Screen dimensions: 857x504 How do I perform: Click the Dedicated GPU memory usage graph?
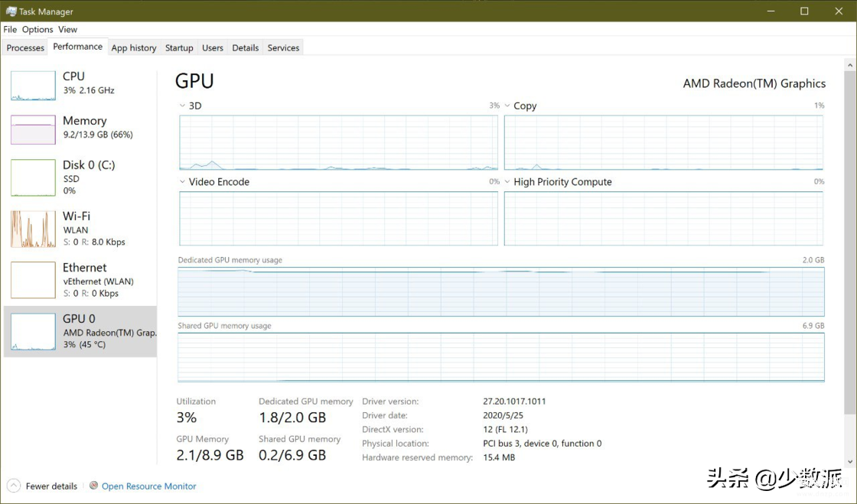point(500,291)
